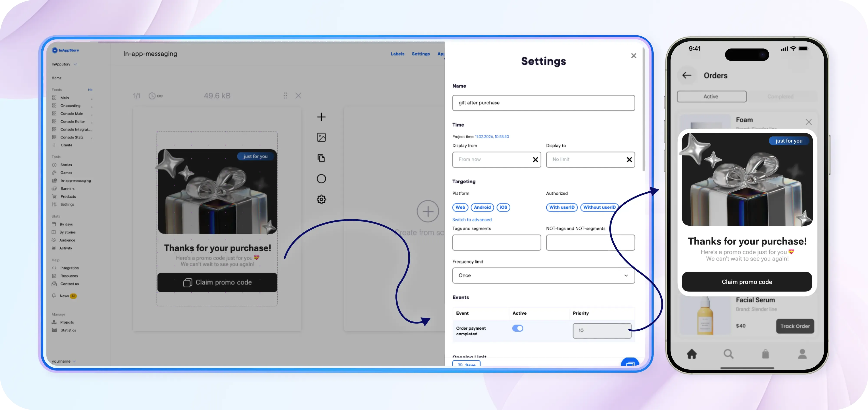The image size is (868, 410).
Task: Dismiss the Foam order card X
Action: (x=808, y=122)
